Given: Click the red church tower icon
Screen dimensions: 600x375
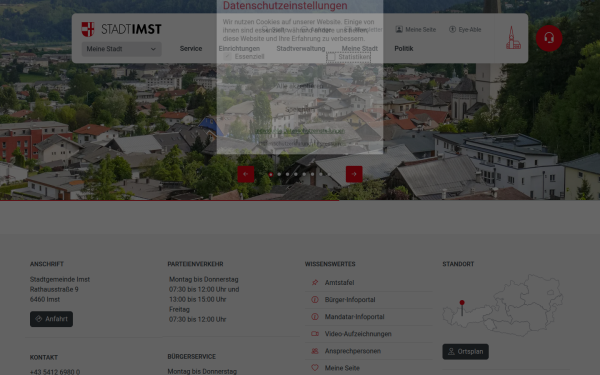Looking at the screenshot, I should click(513, 38).
